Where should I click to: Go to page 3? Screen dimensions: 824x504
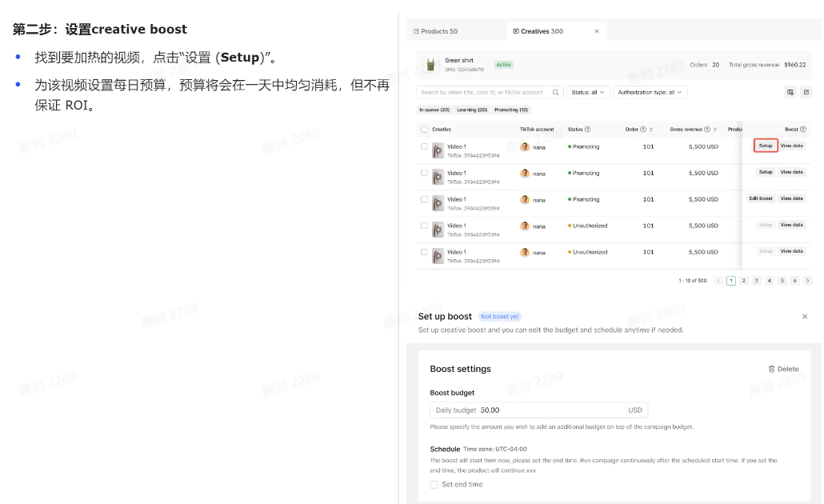point(757,281)
